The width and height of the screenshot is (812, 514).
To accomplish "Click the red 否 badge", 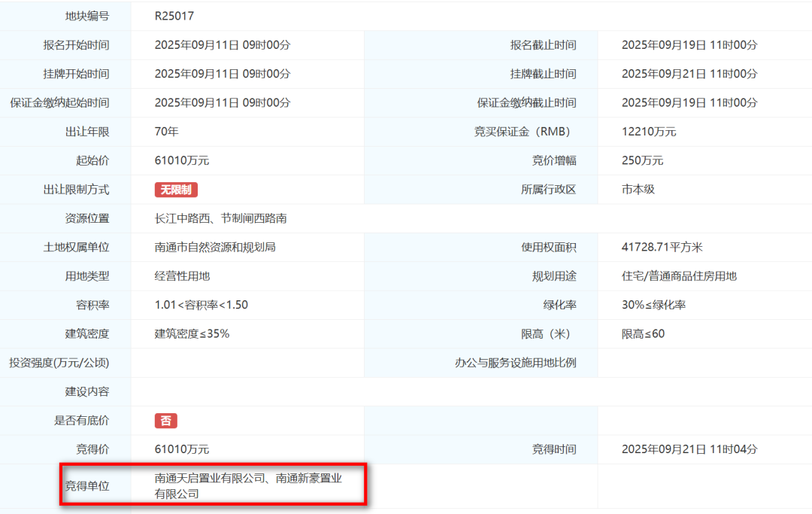I will (165, 421).
